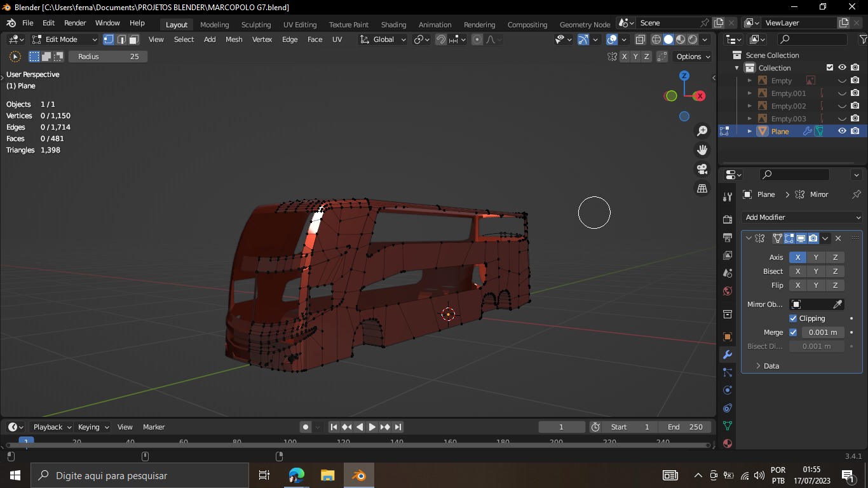Uncheck the Merge checkbox
This screenshot has height=488, width=868.
tap(793, 332)
